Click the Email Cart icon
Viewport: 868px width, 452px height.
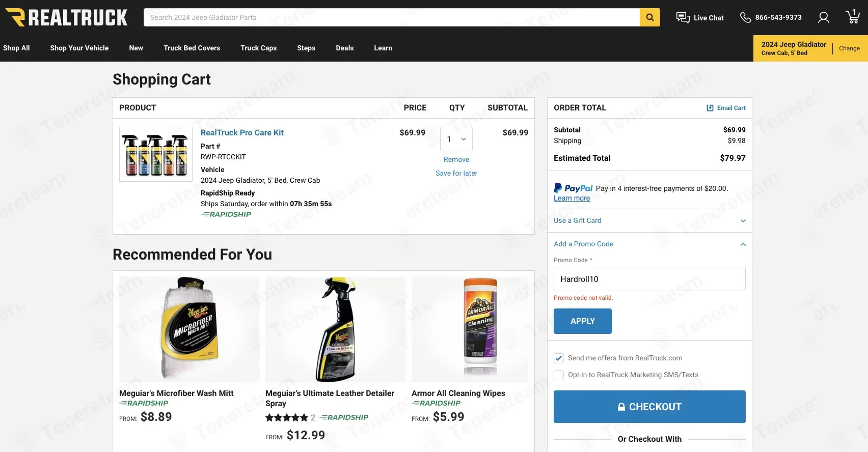[x=710, y=108]
